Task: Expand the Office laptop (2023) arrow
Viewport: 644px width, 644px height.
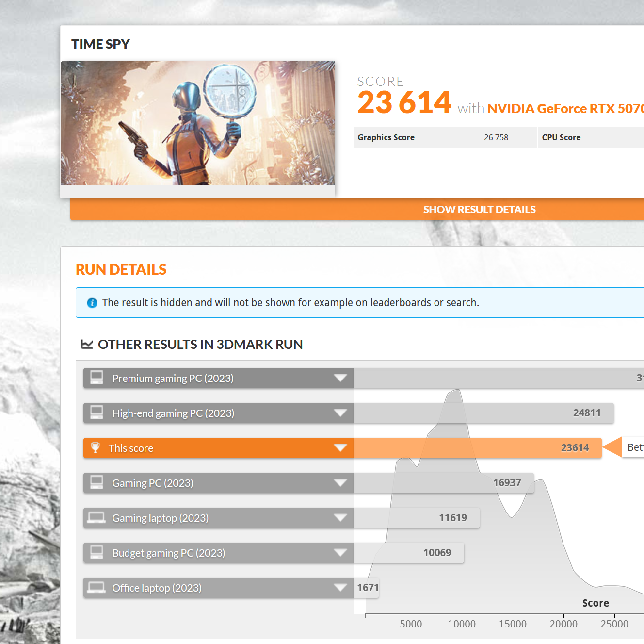Action: point(340,588)
